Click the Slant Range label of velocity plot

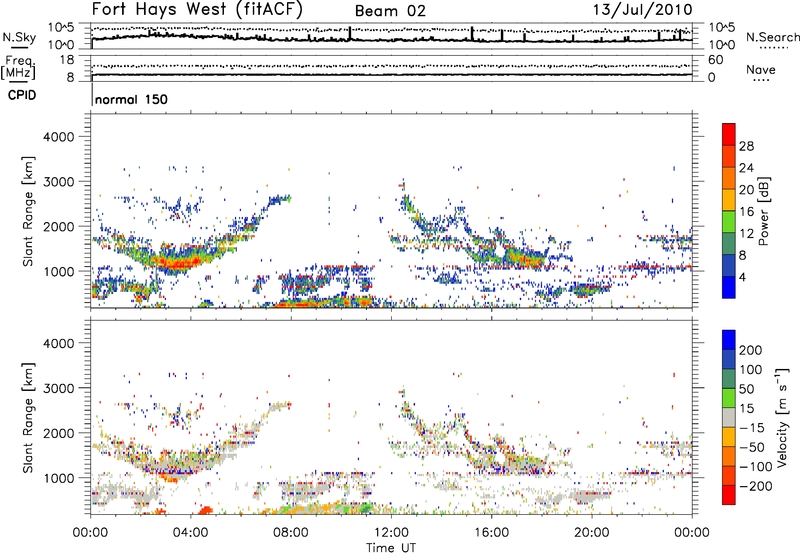pos(29,418)
